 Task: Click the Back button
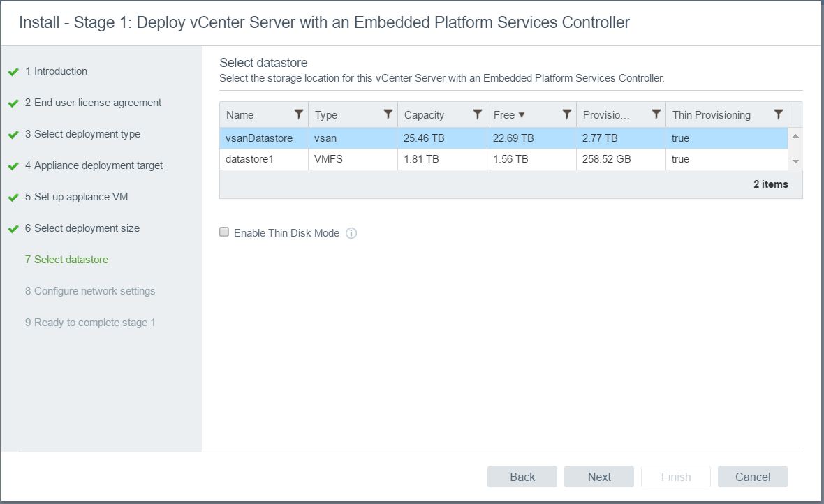[x=522, y=477]
